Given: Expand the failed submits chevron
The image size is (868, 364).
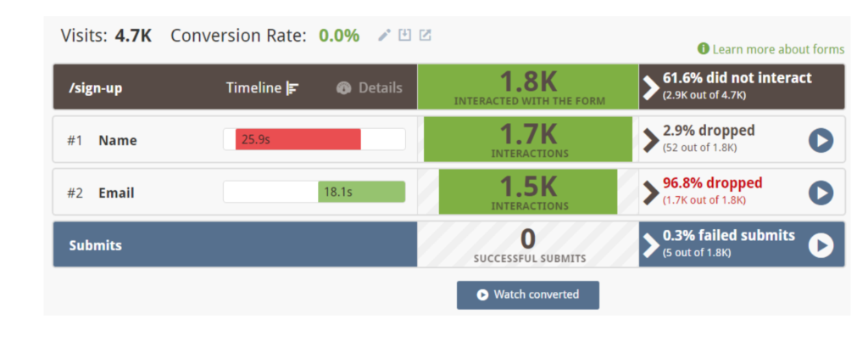Looking at the screenshot, I should tap(651, 245).
